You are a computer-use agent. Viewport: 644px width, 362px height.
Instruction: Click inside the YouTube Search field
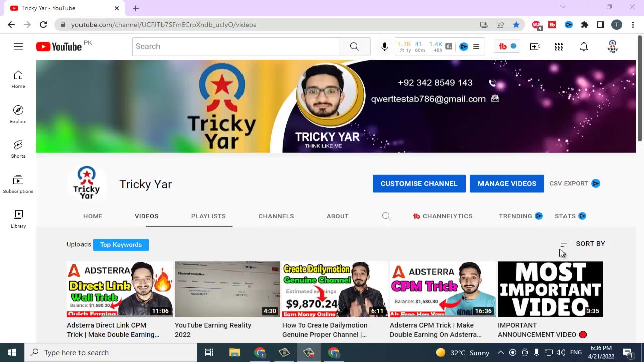coord(235,46)
